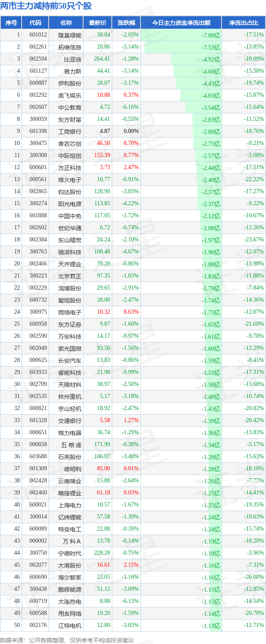This screenshot has height=644, width=266.
Task: Click the 今日主力资金净流出额 column header
Action: (181, 23)
